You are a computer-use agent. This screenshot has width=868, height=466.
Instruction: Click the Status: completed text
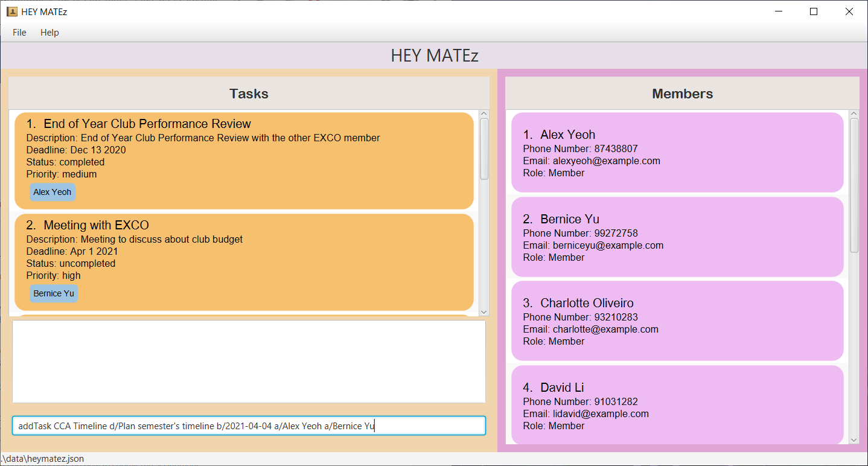(x=65, y=162)
